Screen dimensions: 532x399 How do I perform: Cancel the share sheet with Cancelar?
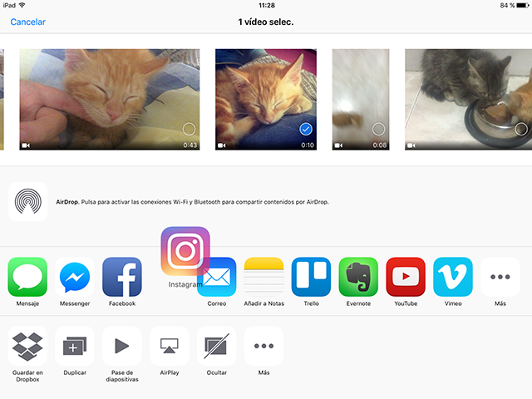click(27, 22)
